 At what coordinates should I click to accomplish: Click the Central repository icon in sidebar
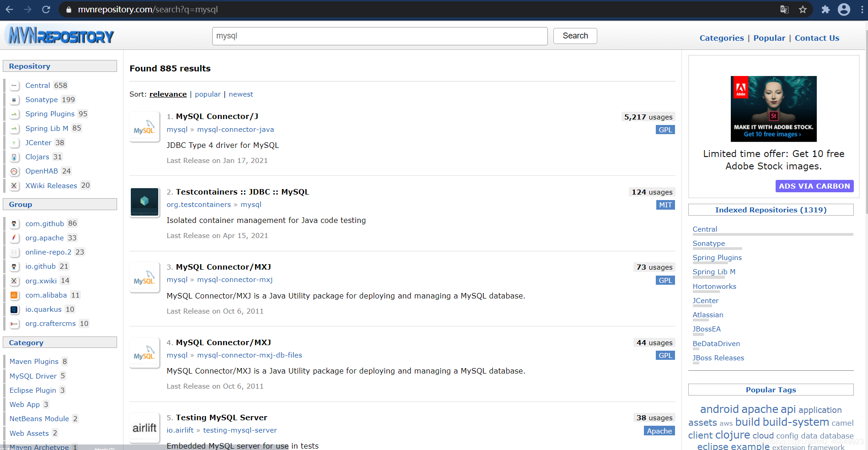pyautogui.click(x=14, y=86)
